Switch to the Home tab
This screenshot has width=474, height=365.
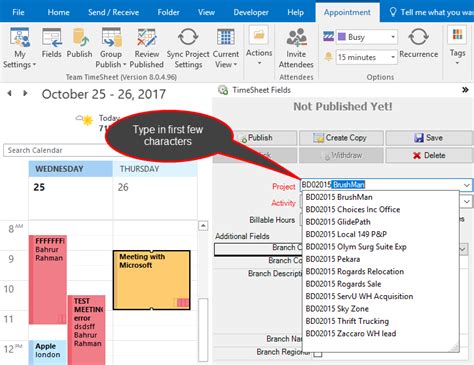point(58,12)
